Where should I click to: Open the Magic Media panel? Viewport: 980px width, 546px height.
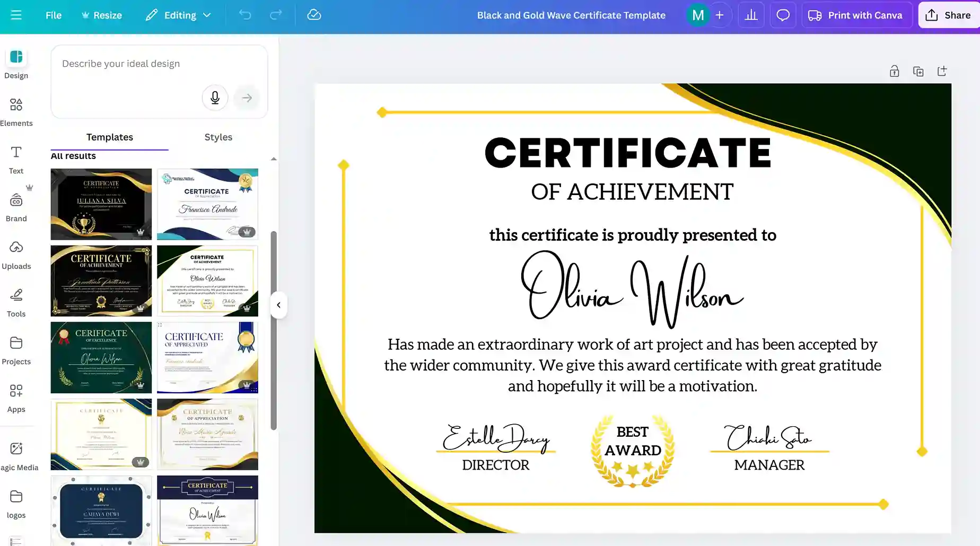17,453
